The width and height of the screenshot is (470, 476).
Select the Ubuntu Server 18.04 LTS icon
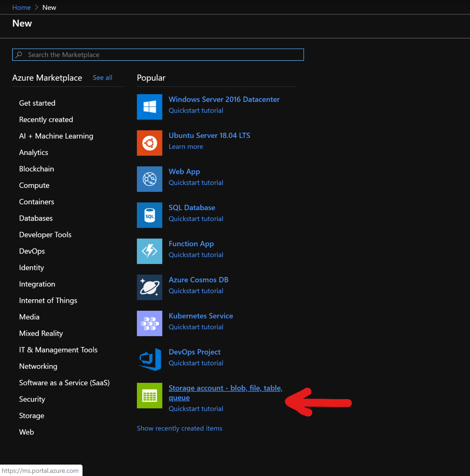pos(149,143)
